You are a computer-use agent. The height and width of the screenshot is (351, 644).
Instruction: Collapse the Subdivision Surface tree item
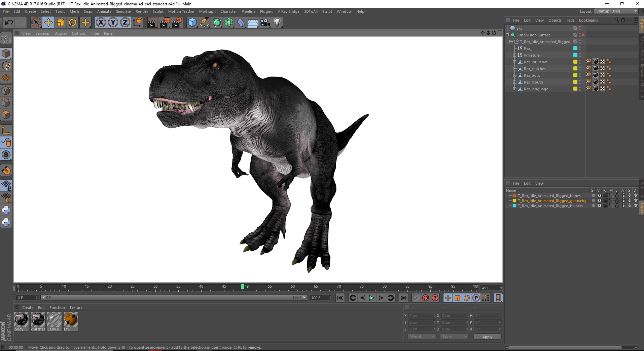tap(507, 35)
